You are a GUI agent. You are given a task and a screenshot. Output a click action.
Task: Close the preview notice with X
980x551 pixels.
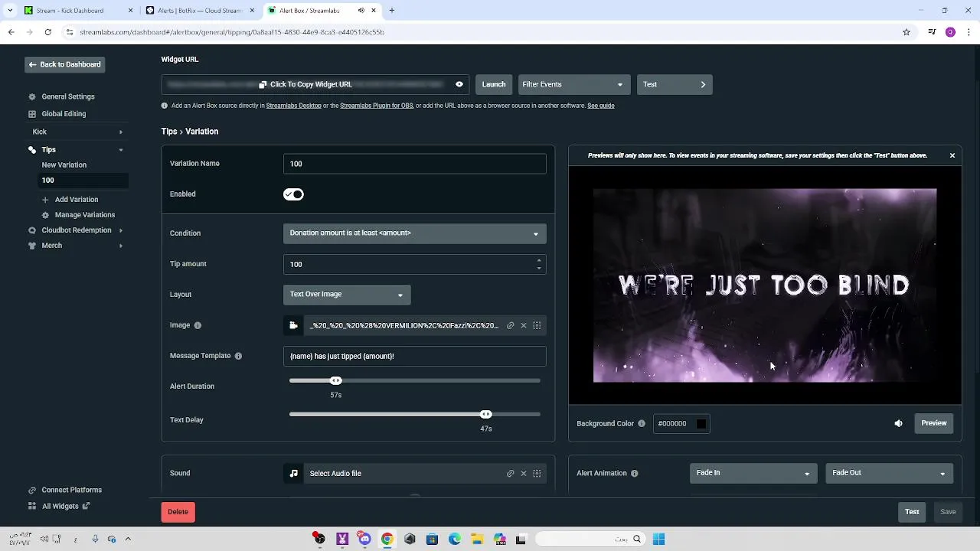952,155
